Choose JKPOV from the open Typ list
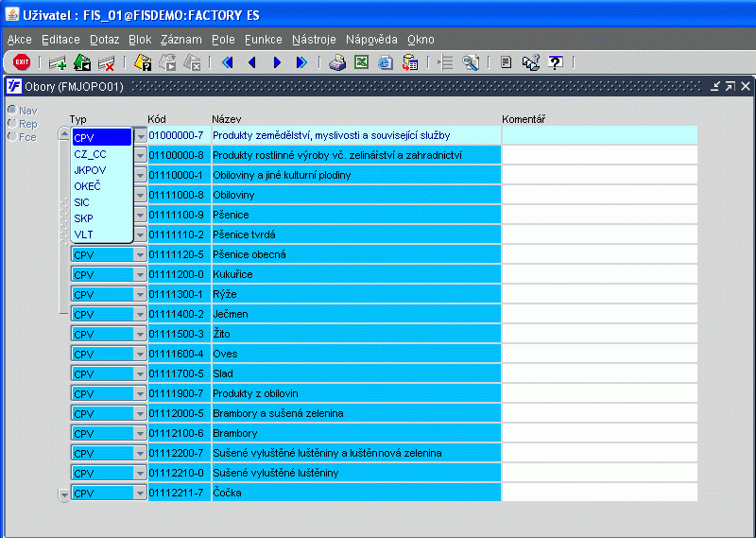Viewport: 756px width, 538px height. point(90,170)
